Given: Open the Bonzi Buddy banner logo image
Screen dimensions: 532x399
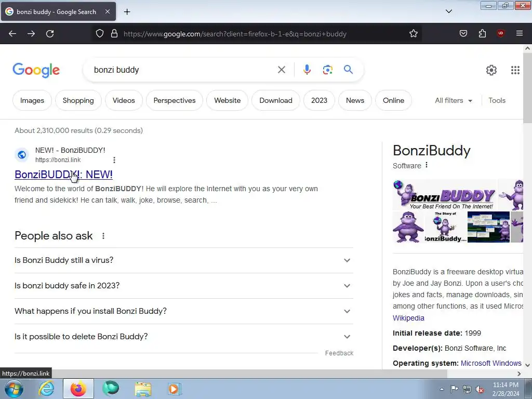Looking at the screenshot, I should (x=445, y=195).
